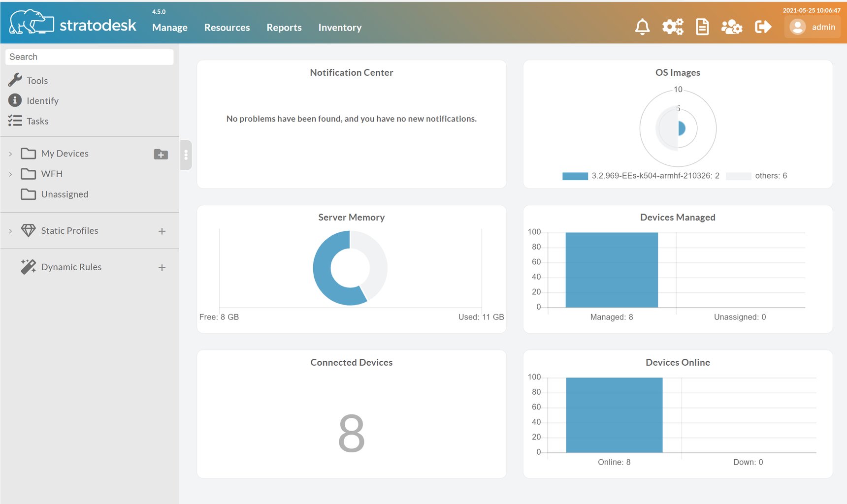The image size is (847, 504).
Task: Open the user management group icon
Action: click(731, 27)
